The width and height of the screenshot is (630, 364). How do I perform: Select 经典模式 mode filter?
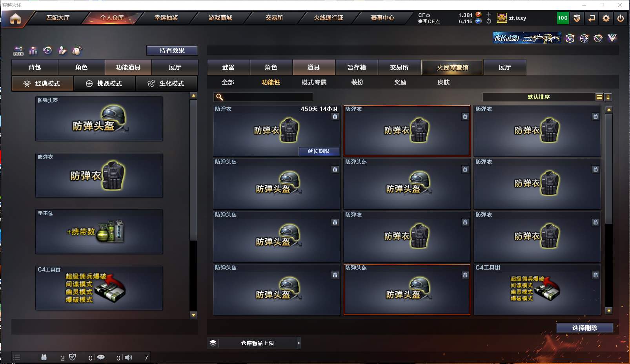point(42,83)
